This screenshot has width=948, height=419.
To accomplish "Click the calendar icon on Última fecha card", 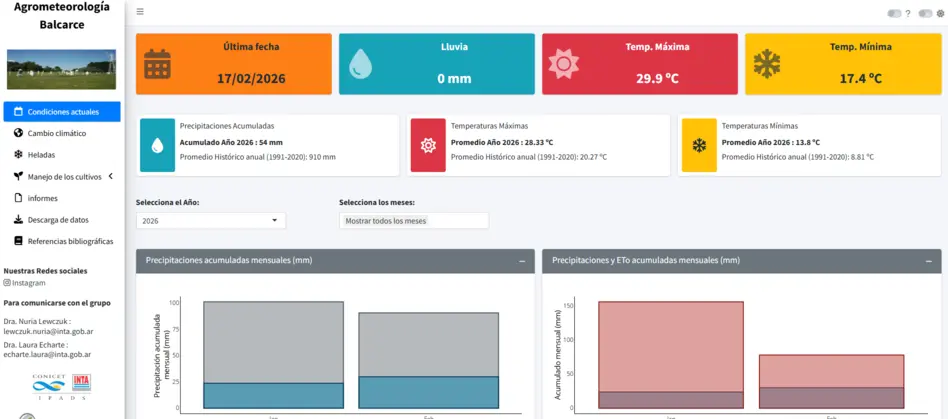I will click(157, 64).
